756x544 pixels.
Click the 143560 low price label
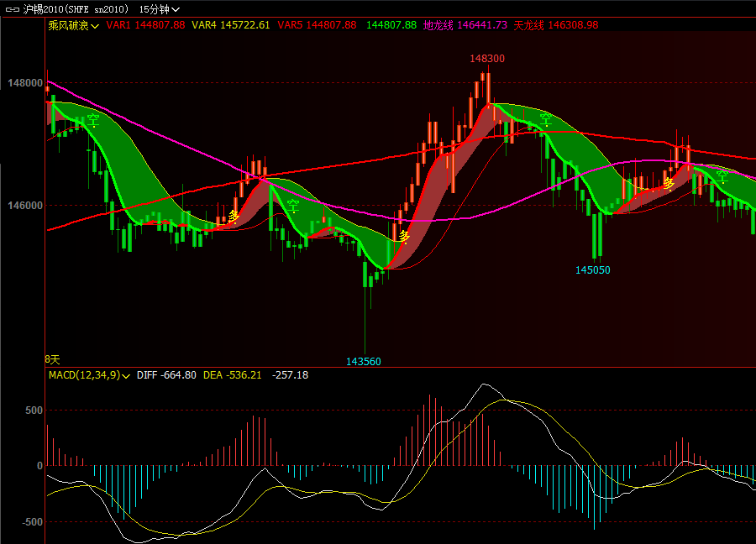364,361
